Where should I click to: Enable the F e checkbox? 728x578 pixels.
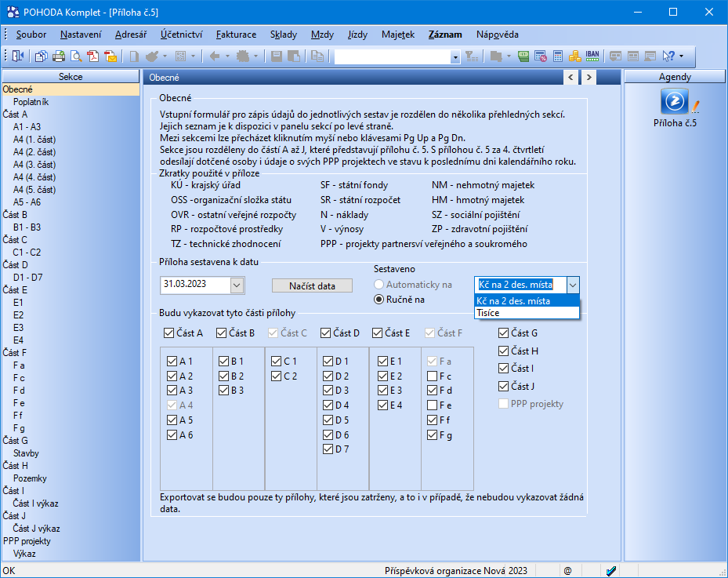pyautogui.click(x=433, y=405)
